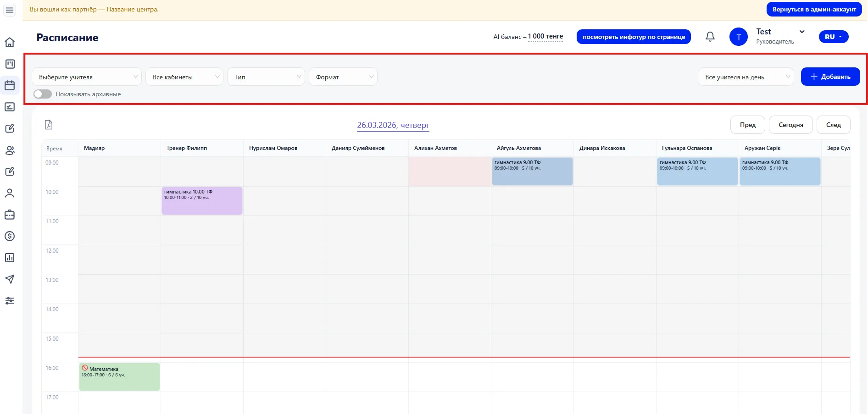The height and width of the screenshot is (414, 868).
Task: Go to home via sidebar house icon
Action: 10,42
